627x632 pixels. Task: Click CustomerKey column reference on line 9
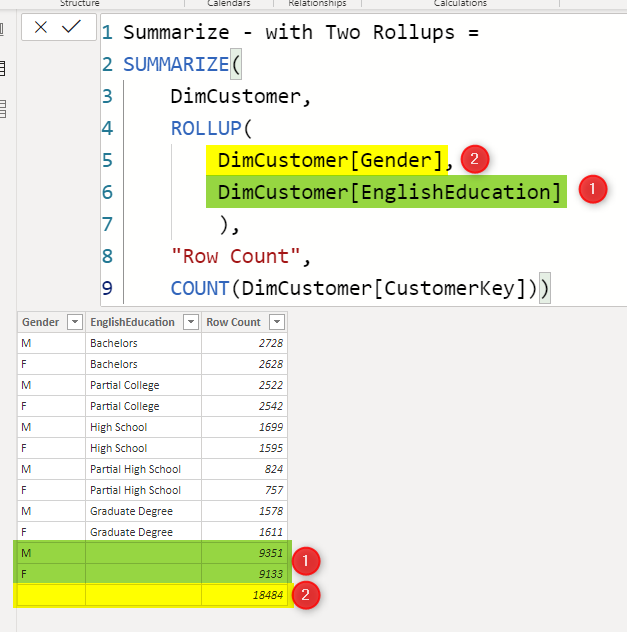449,288
